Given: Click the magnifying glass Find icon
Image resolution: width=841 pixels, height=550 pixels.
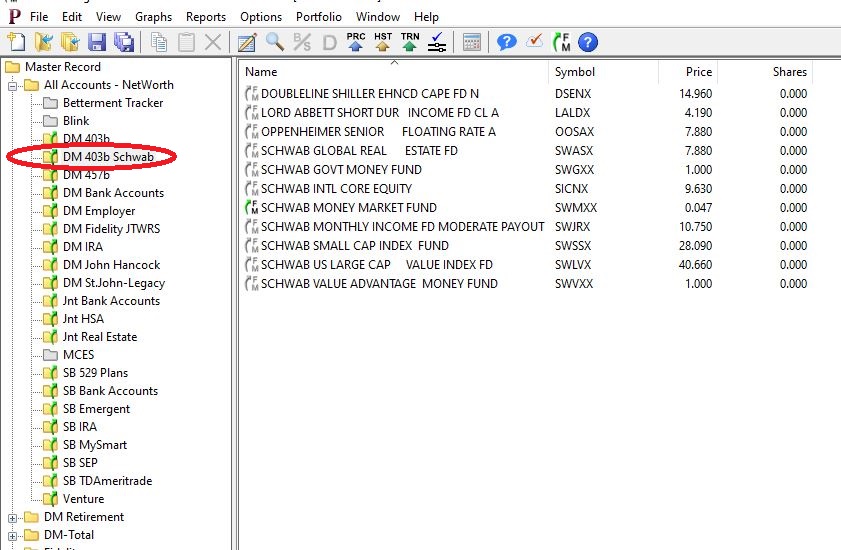Looking at the screenshot, I should pyautogui.click(x=275, y=42).
